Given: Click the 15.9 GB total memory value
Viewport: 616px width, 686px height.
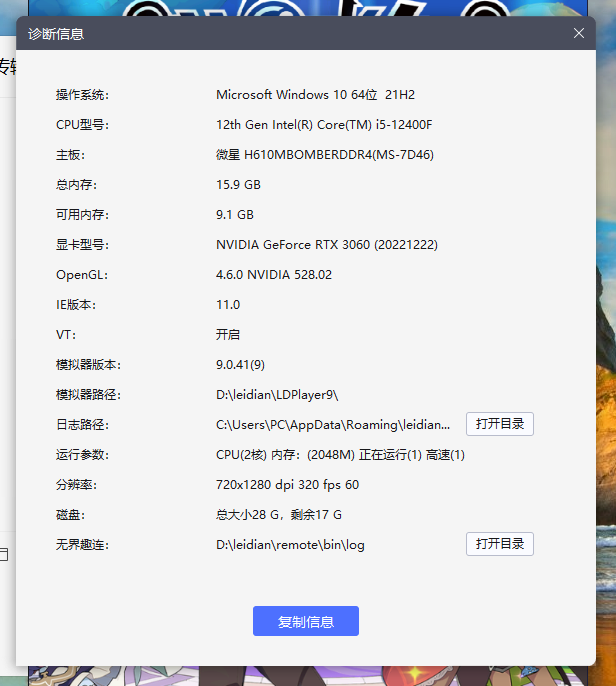Looking at the screenshot, I should 238,185.
